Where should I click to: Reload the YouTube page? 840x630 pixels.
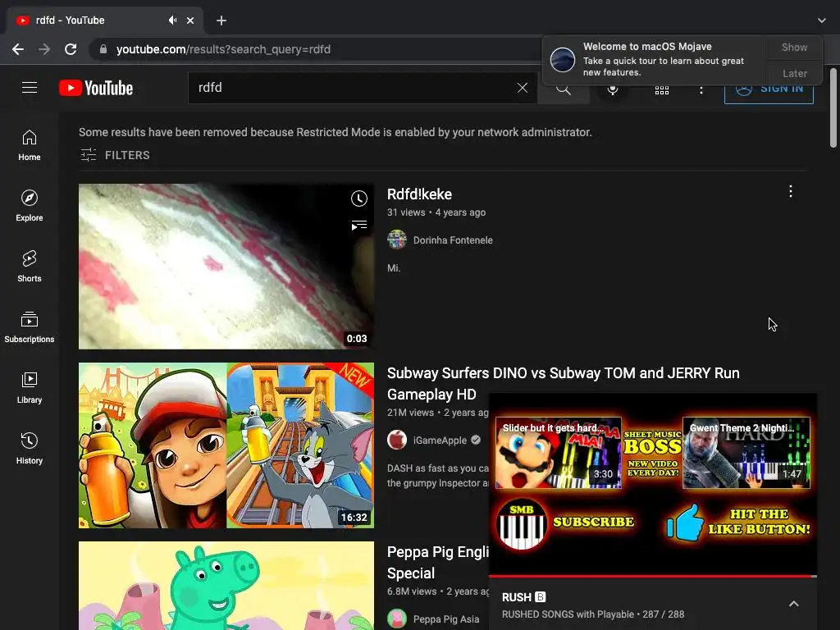click(71, 49)
